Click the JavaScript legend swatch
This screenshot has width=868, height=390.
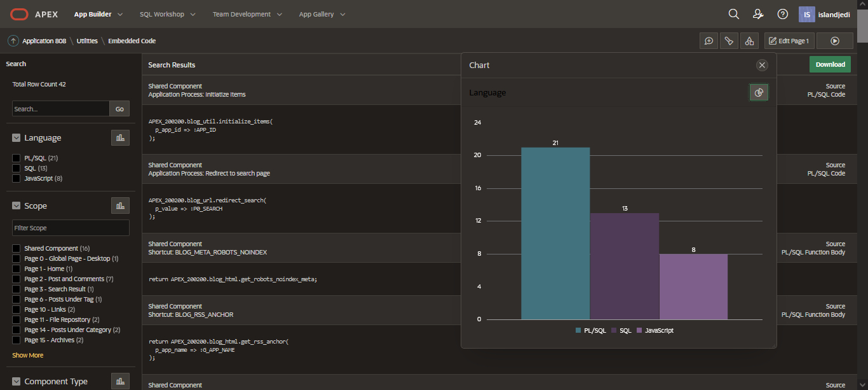639,331
